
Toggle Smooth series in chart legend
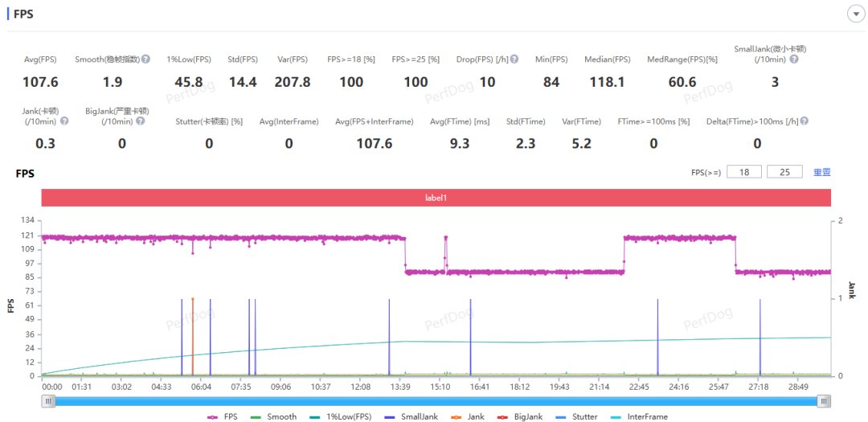[273, 416]
